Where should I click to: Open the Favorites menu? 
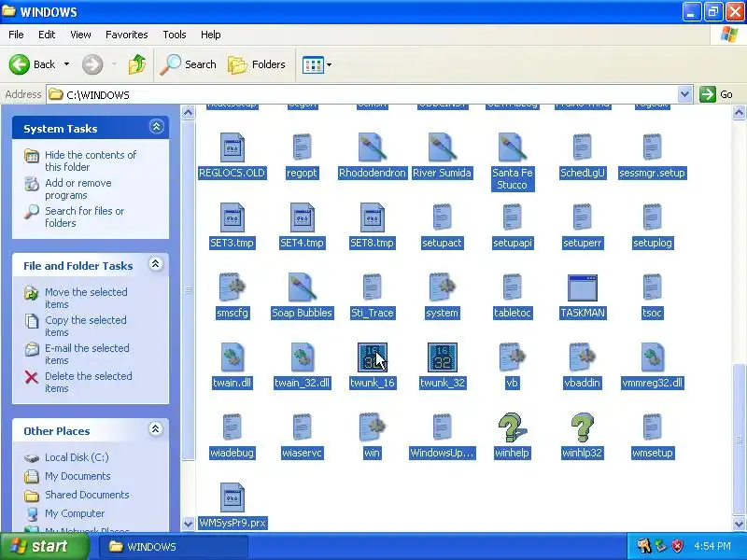pyautogui.click(x=127, y=35)
